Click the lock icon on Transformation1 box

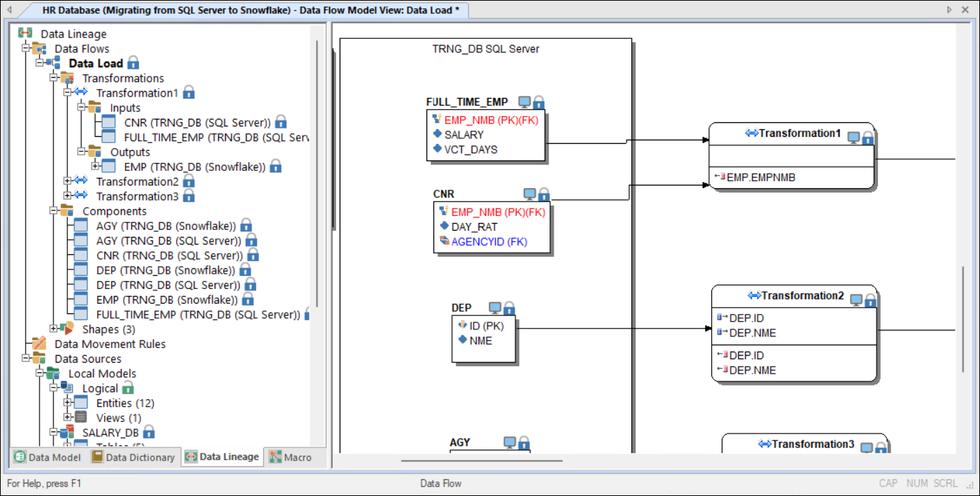point(867,138)
